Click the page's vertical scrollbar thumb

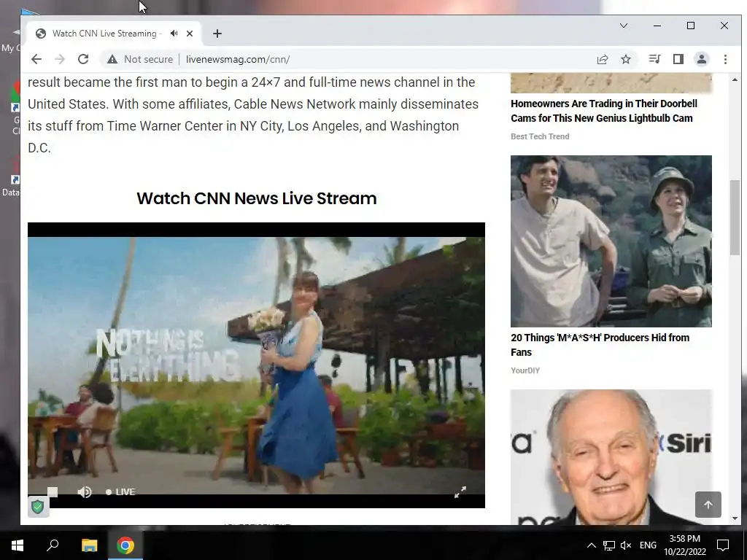point(735,217)
